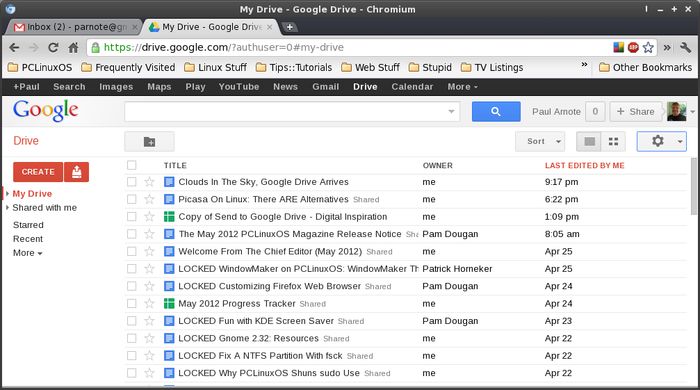700x390 pixels.
Task: Star LOCKED Gnome 2.32: Resources document
Action: (x=149, y=339)
